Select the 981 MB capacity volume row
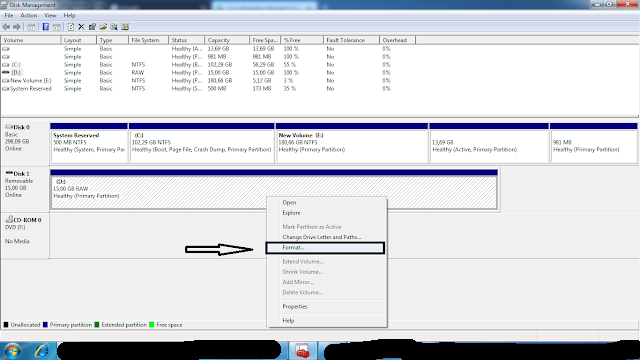 point(196,57)
